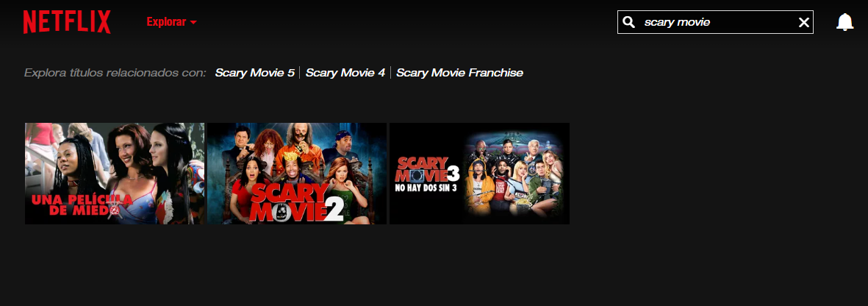Clear the search with the X icon
The height and width of the screenshot is (306, 868).
pos(804,22)
